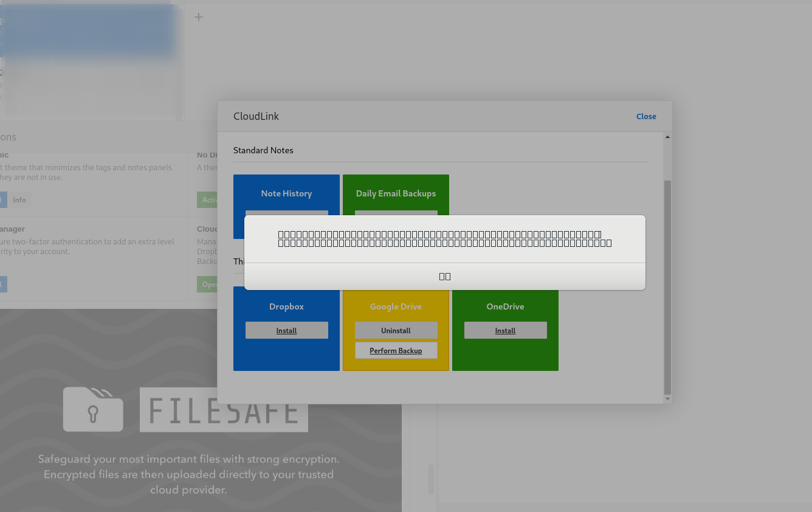Click the Dropbox card label
Viewport: 812px width, 512px height.
tap(287, 306)
